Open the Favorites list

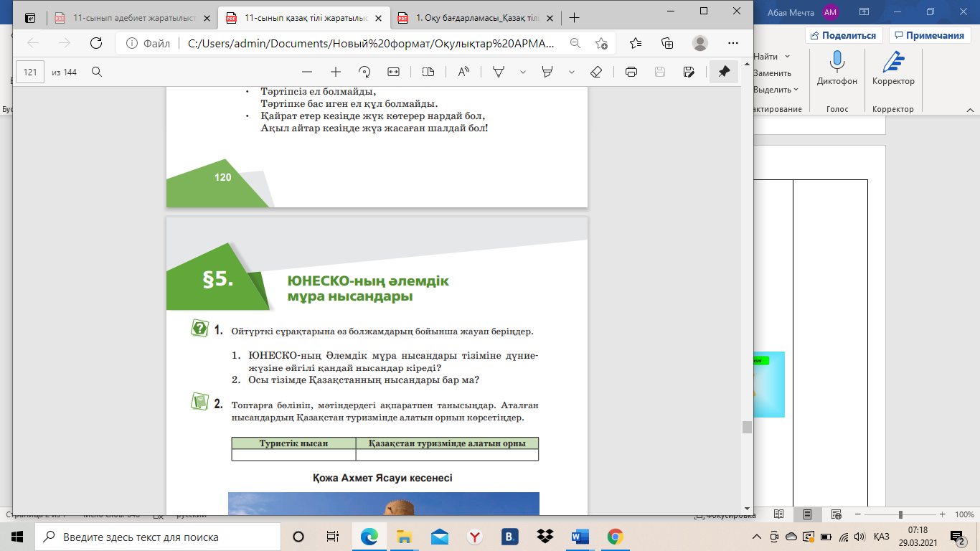click(636, 43)
